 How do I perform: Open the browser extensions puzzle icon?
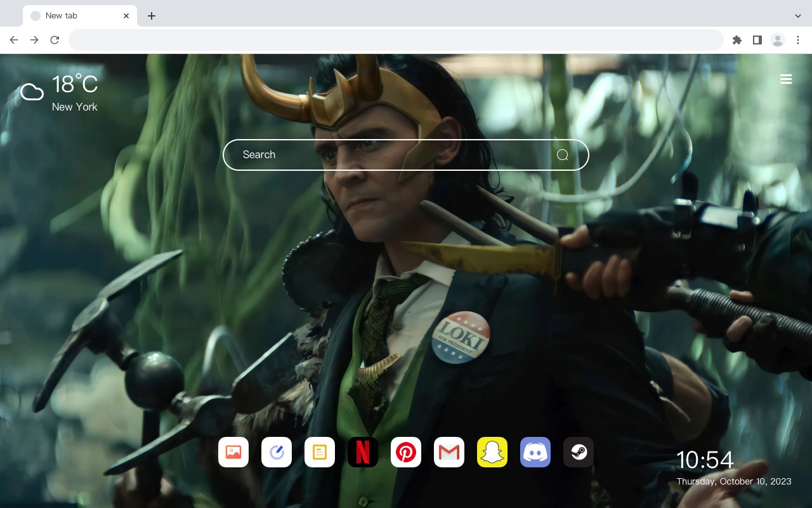tap(737, 40)
